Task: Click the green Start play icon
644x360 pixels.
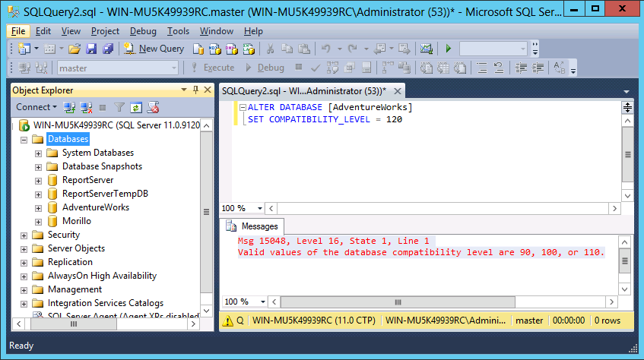Action: tap(449, 49)
